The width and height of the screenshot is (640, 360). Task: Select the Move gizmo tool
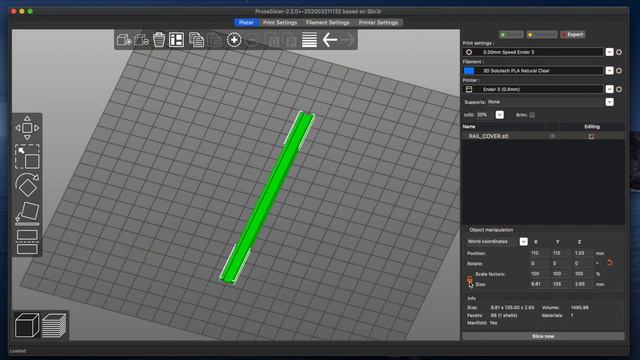27,128
